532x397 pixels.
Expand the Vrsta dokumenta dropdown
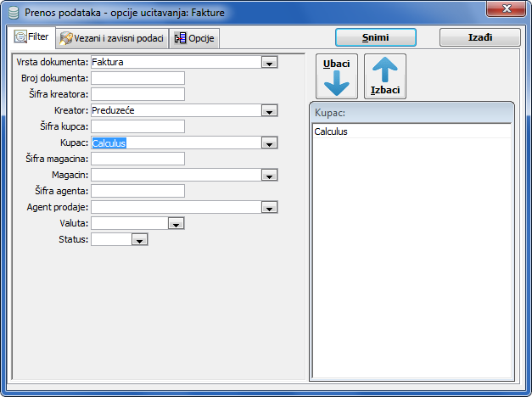coord(269,63)
